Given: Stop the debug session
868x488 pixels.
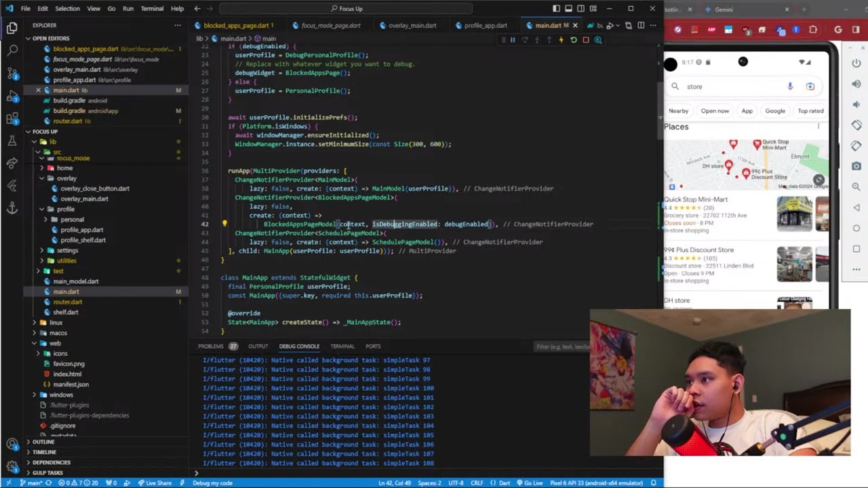Looking at the screenshot, I should (x=586, y=40).
